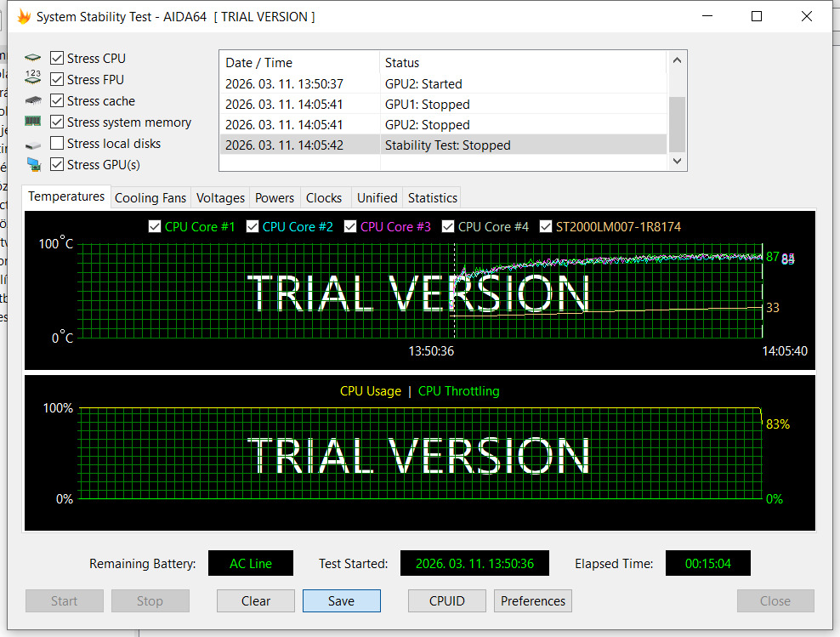Click the greyed Close button at bottom
840x637 pixels.
[x=775, y=601]
